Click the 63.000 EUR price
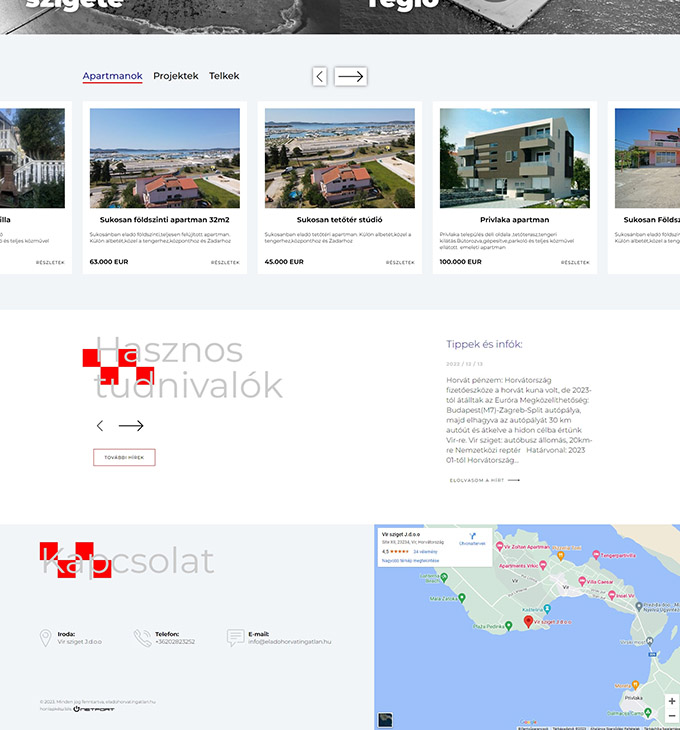This screenshot has height=730, width=680. point(109,262)
